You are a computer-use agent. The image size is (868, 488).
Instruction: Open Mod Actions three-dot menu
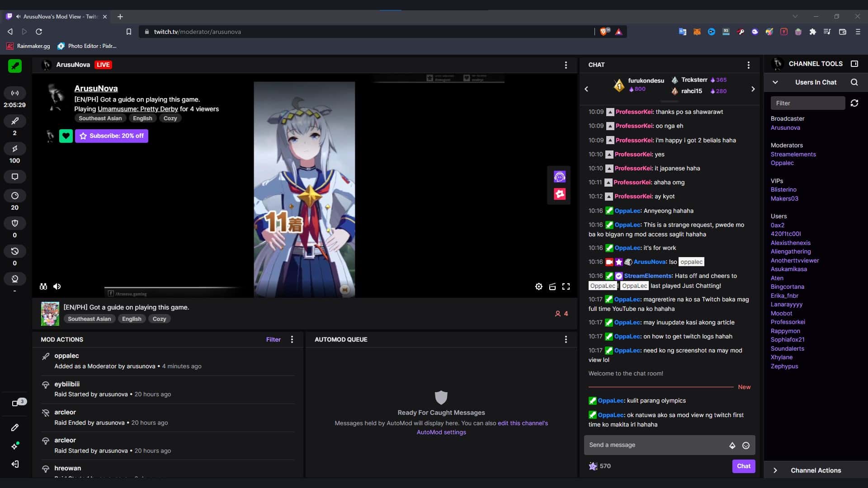pos(292,339)
